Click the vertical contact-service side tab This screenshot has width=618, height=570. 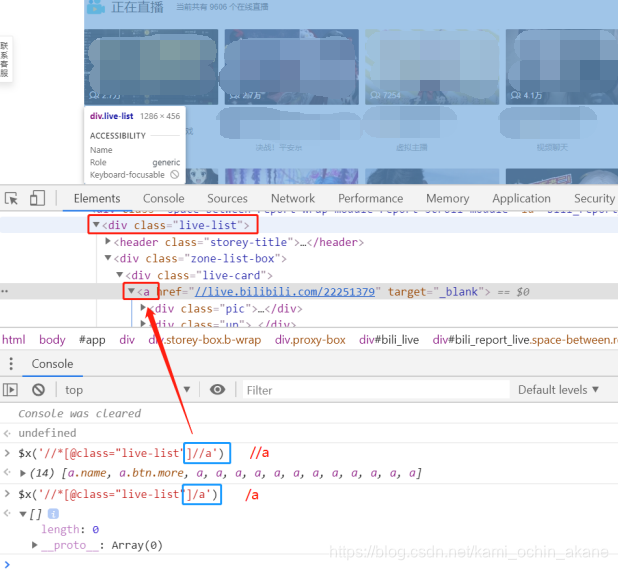click(5, 59)
